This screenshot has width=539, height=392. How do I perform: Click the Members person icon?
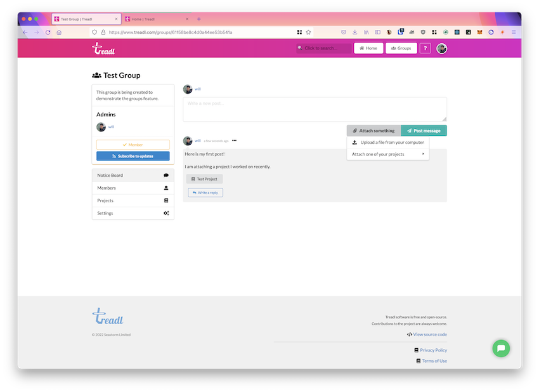(x=166, y=188)
